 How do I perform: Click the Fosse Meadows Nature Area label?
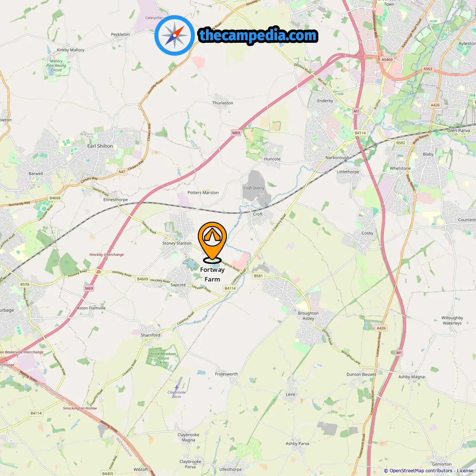(x=163, y=358)
